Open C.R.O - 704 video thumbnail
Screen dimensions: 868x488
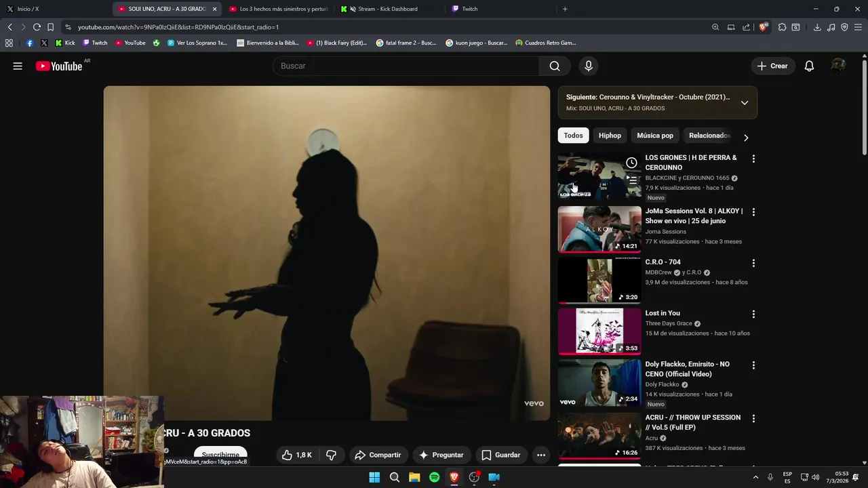click(x=599, y=280)
